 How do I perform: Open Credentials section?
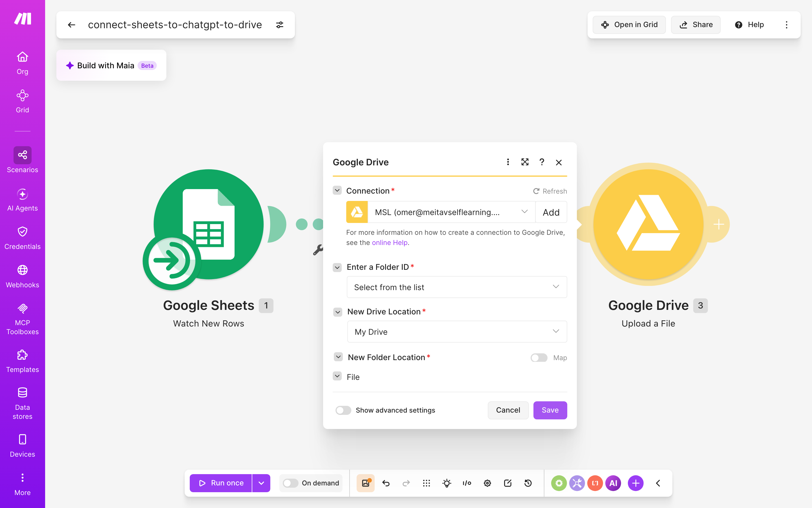[23, 238]
